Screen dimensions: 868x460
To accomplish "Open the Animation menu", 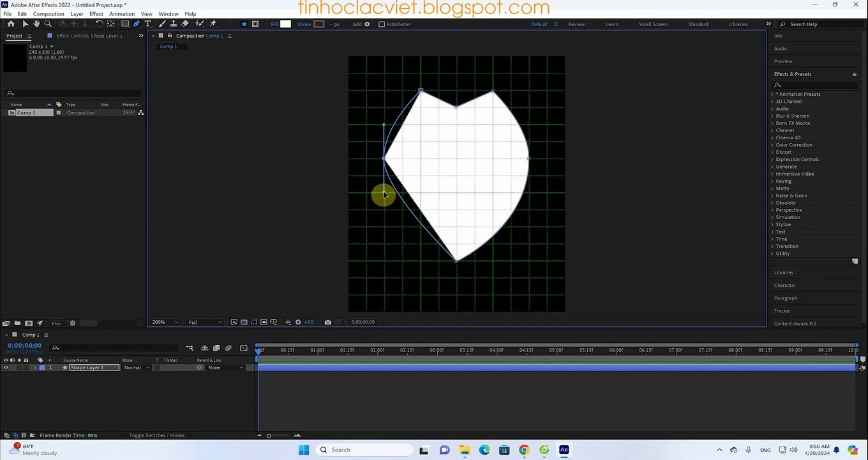I will (122, 14).
